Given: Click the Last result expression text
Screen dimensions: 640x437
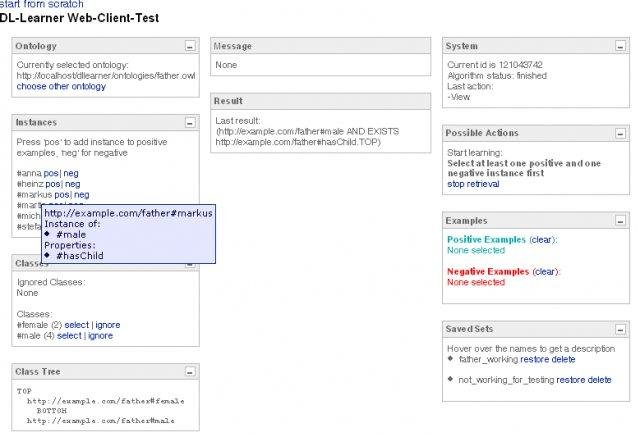Looking at the screenshot, I should tap(307, 137).
